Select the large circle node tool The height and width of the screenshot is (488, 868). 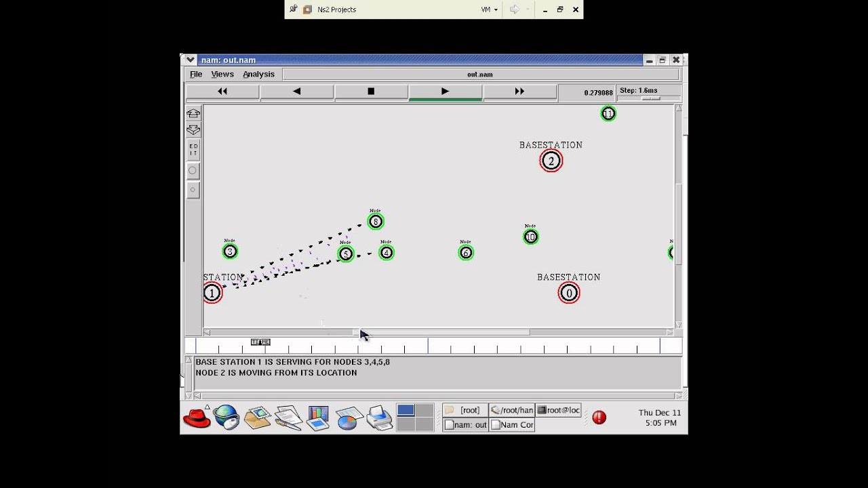pyautogui.click(x=193, y=171)
